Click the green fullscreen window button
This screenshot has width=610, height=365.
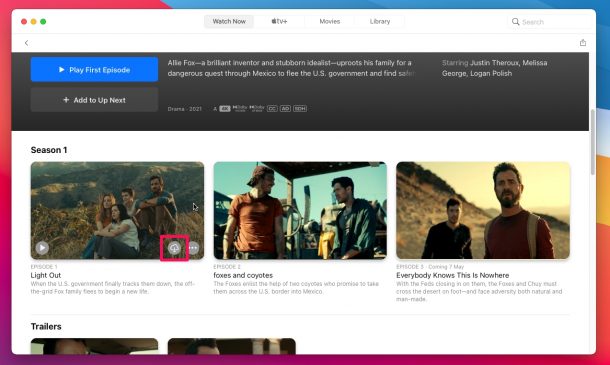click(43, 21)
